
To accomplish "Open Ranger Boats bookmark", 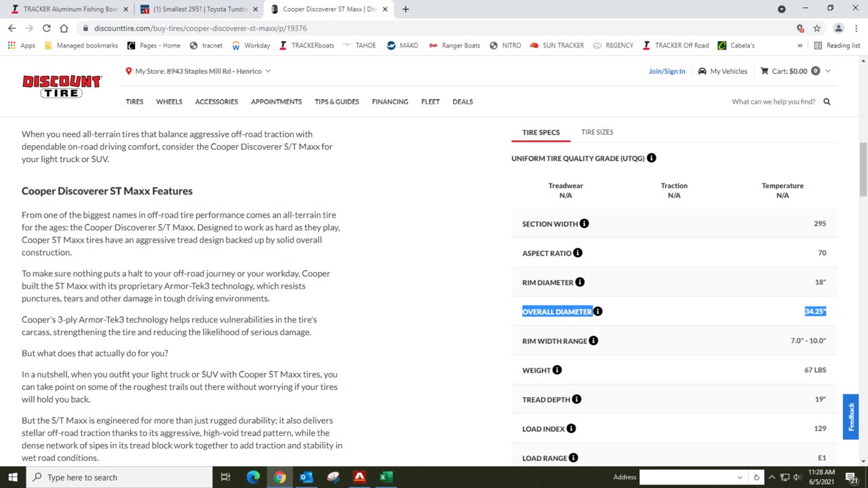I will (x=454, y=45).
